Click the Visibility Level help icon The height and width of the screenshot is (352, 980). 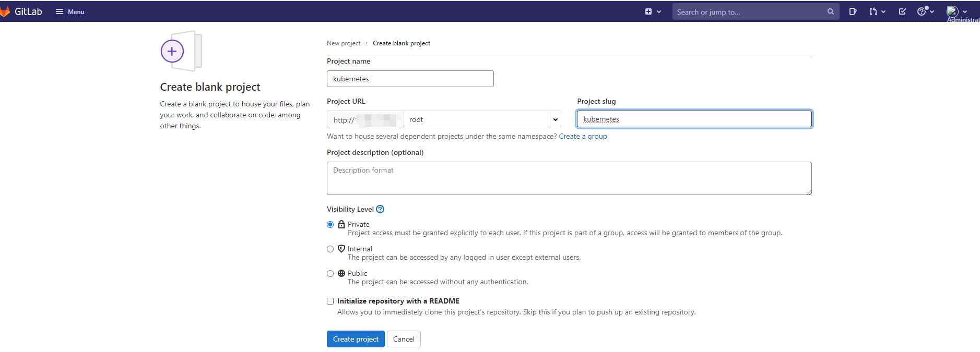click(380, 209)
